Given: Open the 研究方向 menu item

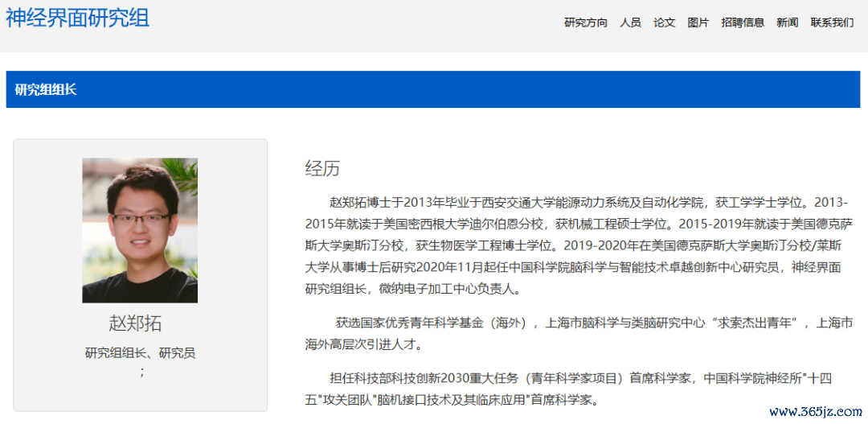Looking at the screenshot, I should click(586, 23).
